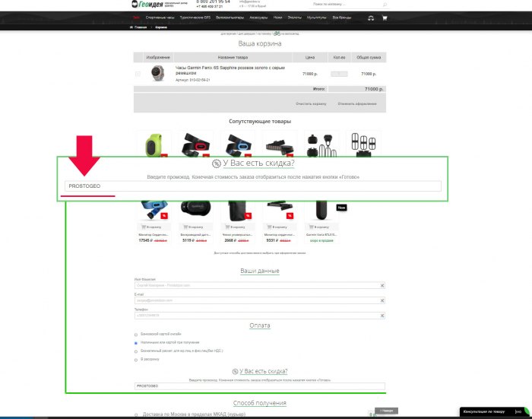532x419 pixels.
Task: Click the 'Главная' breadcrumb link
Action: 140,27
